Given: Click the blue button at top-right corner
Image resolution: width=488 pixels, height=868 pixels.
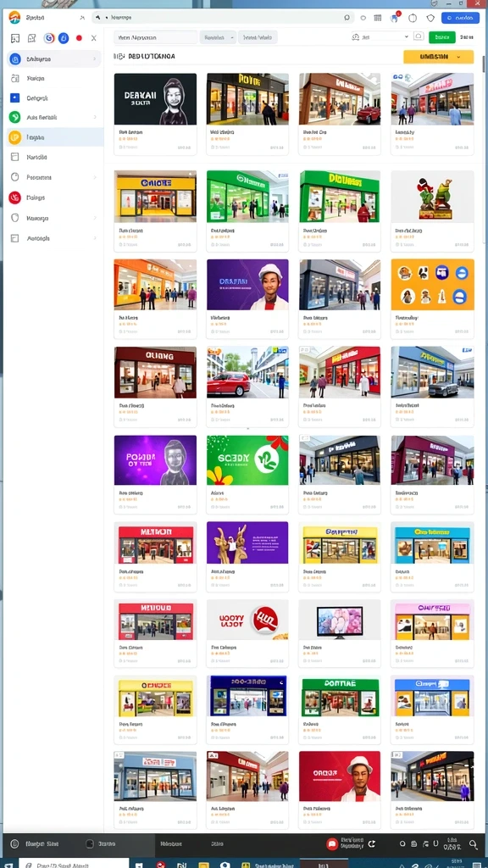Looking at the screenshot, I should [460, 18].
